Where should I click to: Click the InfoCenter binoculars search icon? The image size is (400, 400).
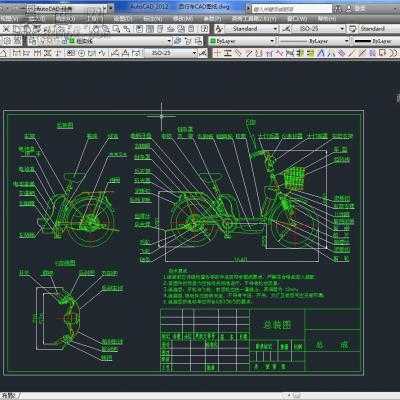click(338, 8)
